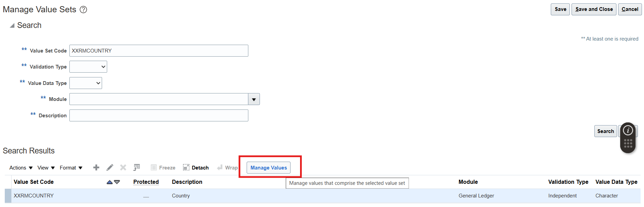644x207 pixels.
Task: Sort Value Set Code ascending
Action: [110, 182]
